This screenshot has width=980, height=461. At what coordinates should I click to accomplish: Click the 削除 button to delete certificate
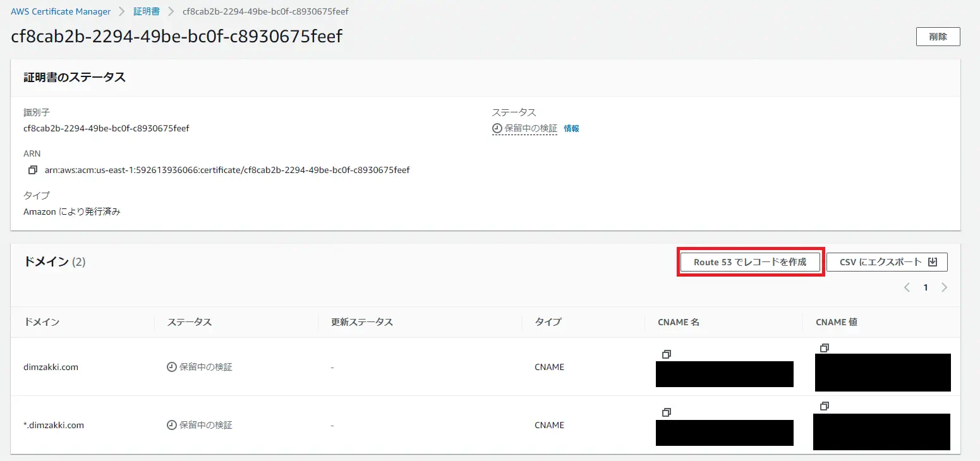[x=938, y=36]
